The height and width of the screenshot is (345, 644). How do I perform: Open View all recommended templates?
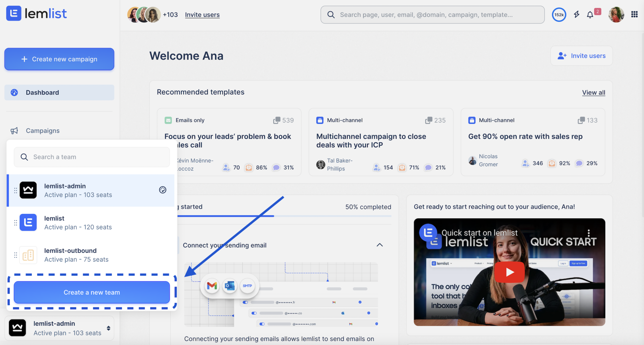point(593,92)
